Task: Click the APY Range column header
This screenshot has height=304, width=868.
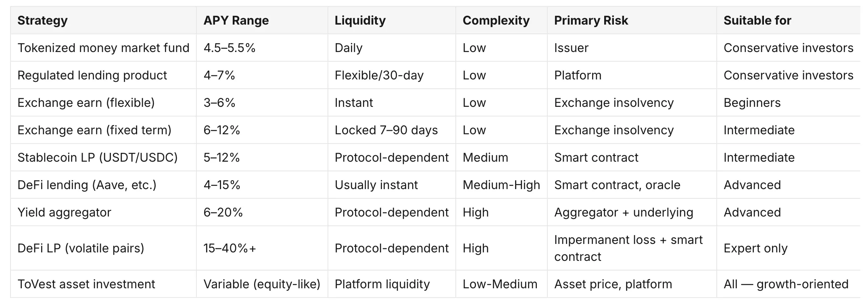Action: click(x=262, y=20)
